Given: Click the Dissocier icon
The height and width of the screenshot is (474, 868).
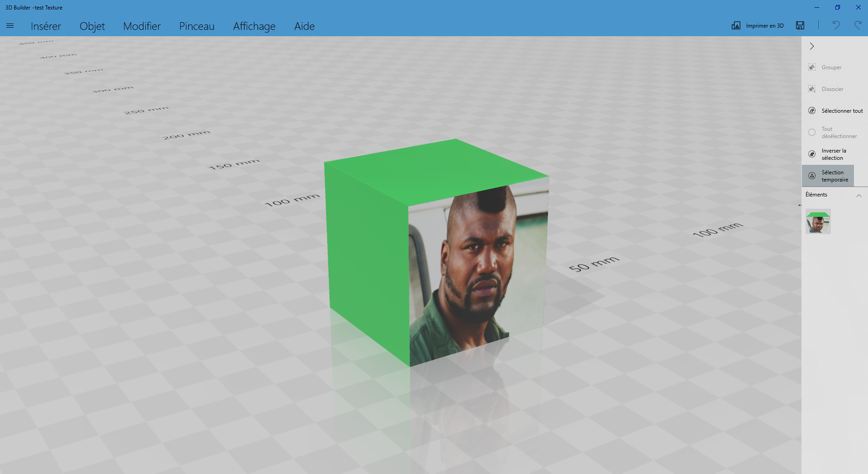Looking at the screenshot, I should tap(812, 89).
